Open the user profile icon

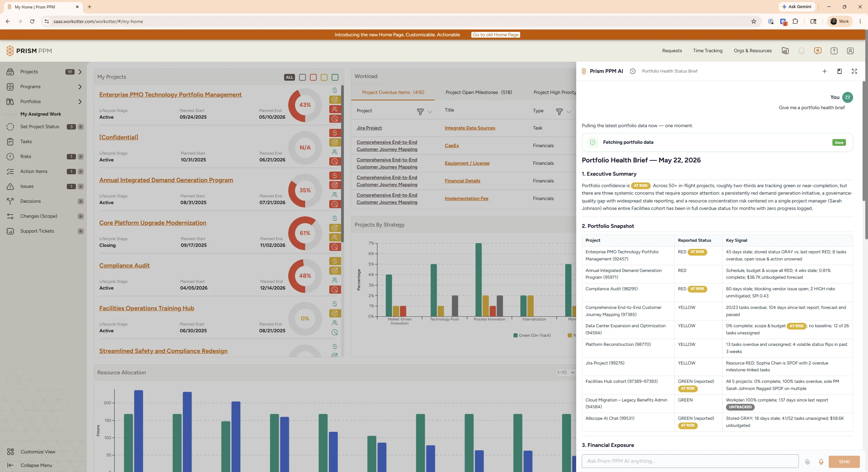click(850, 51)
